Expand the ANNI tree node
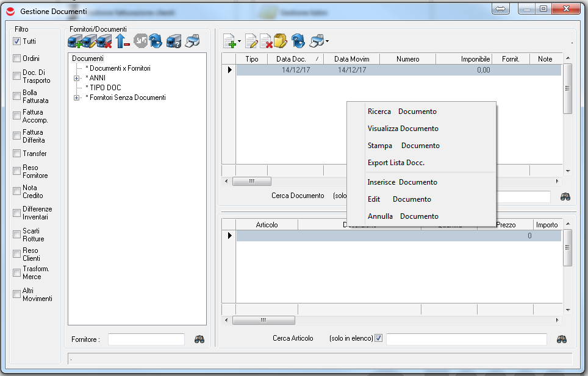 click(76, 78)
